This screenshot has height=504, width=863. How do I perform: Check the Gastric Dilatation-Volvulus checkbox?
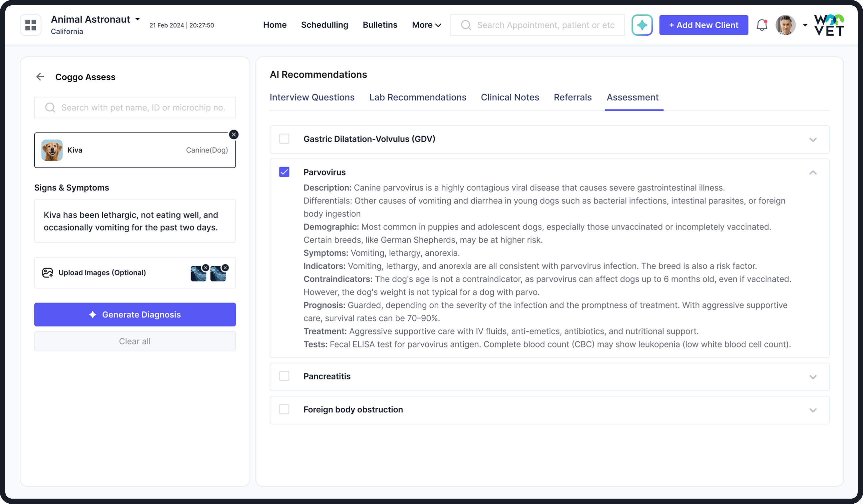click(284, 139)
